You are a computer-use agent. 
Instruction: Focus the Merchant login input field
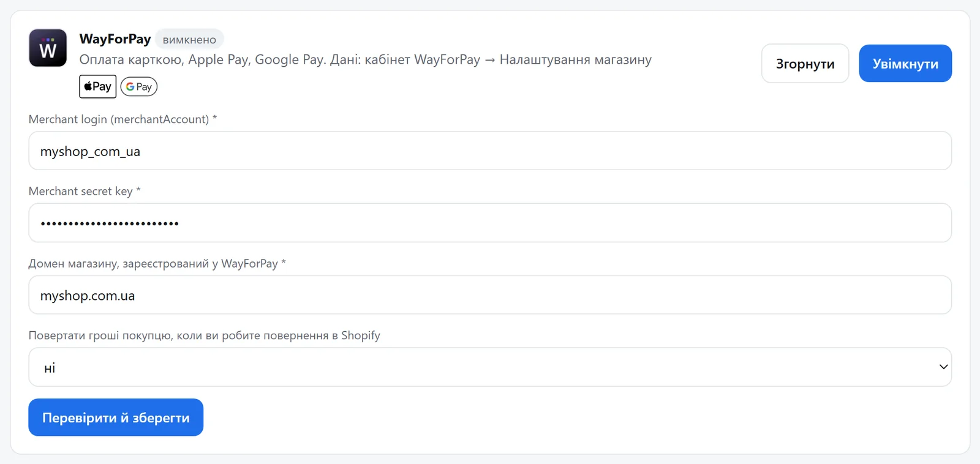point(490,151)
